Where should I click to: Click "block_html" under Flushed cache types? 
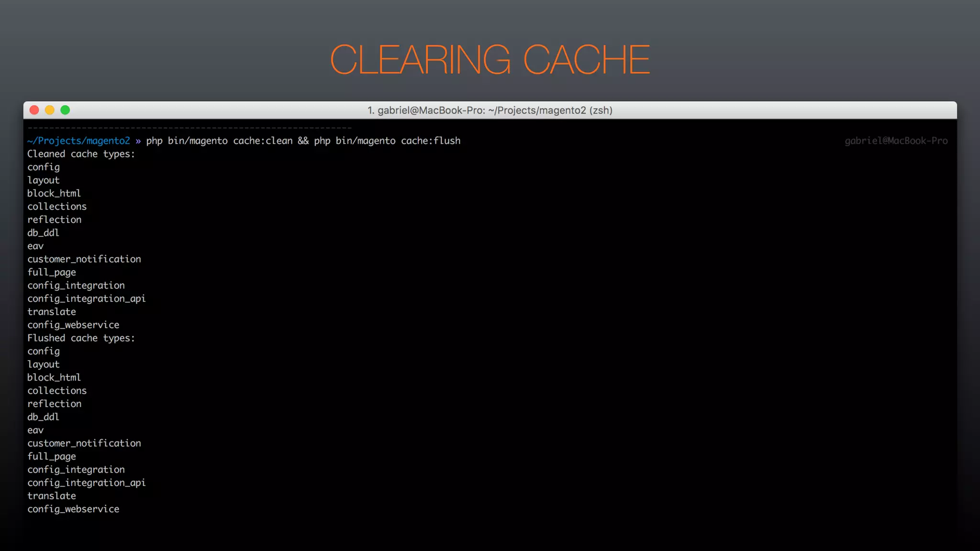(54, 377)
